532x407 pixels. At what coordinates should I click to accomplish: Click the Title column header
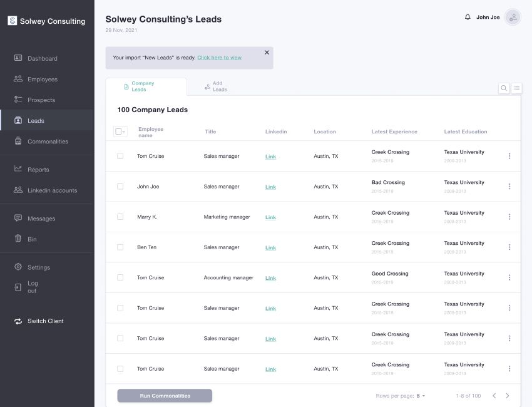coord(210,131)
